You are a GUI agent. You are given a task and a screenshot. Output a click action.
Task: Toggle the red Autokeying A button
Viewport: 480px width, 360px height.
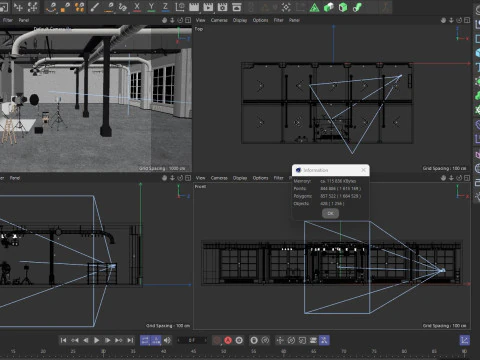coord(228,340)
